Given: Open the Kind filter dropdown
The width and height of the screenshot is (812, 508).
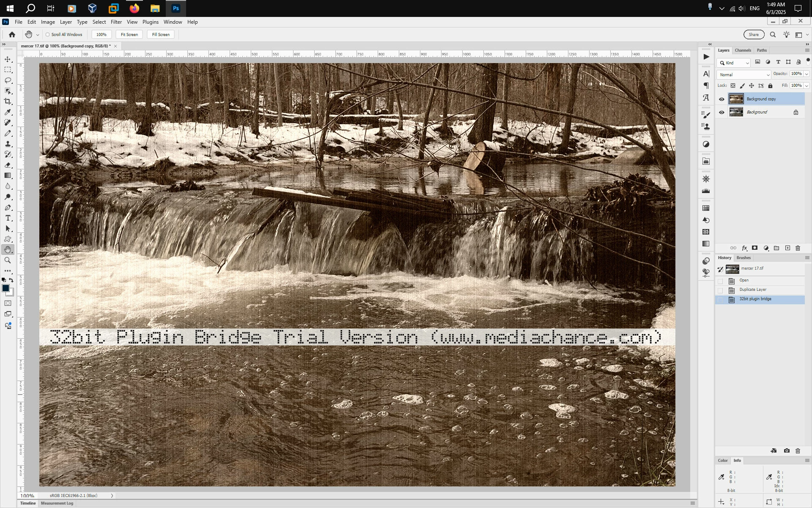Looking at the screenshot, I should [735, 63].
